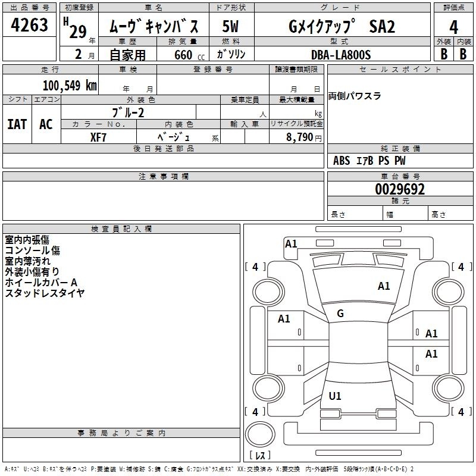Click the mileage 100,549 km
Viewport: 476px width, 476px height.
coord(70,85)
